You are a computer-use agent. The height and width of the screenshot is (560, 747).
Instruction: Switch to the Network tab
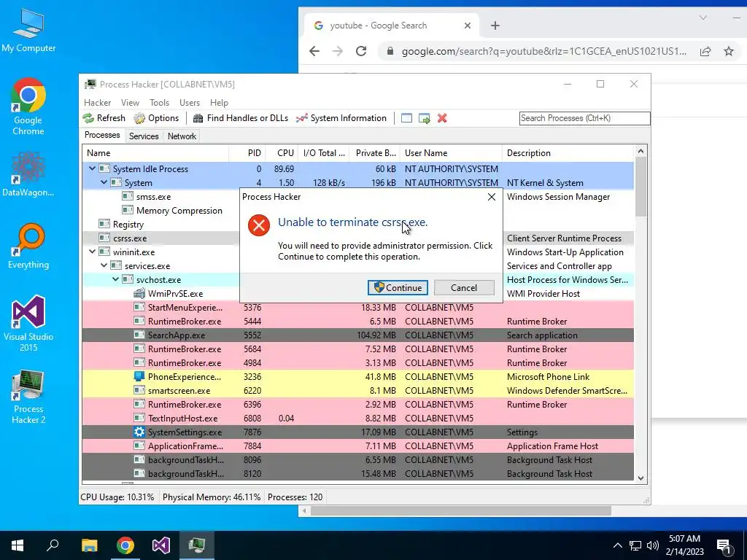(x=182, y=136)
